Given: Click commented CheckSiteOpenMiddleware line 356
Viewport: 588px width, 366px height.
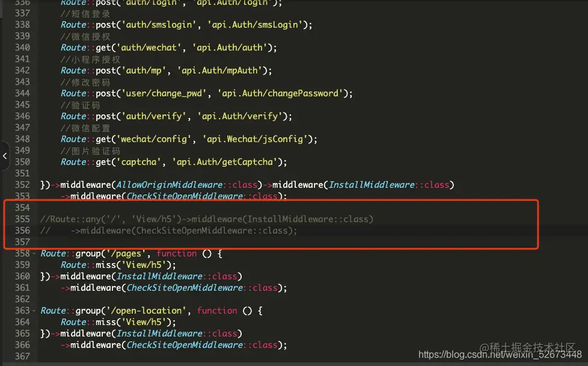Looking at the screenshot, I should (168, 231).
